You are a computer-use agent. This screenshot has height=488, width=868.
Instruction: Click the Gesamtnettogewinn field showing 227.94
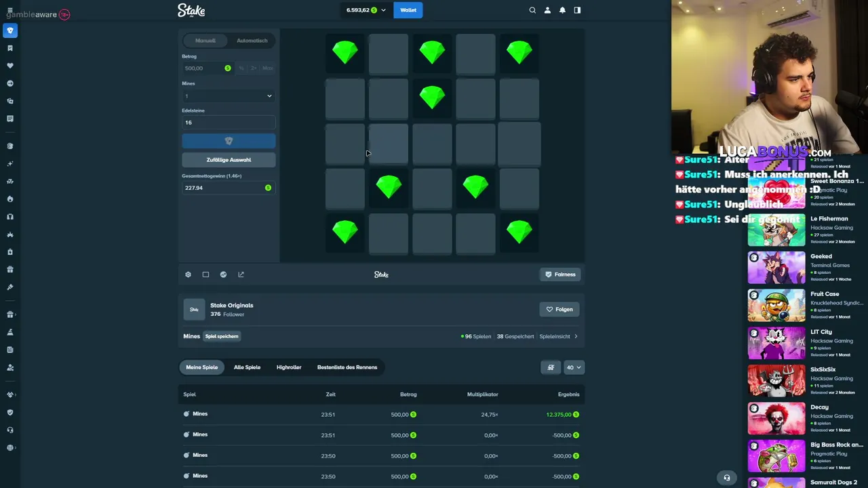pyautogui.click(x=229, y=188)
